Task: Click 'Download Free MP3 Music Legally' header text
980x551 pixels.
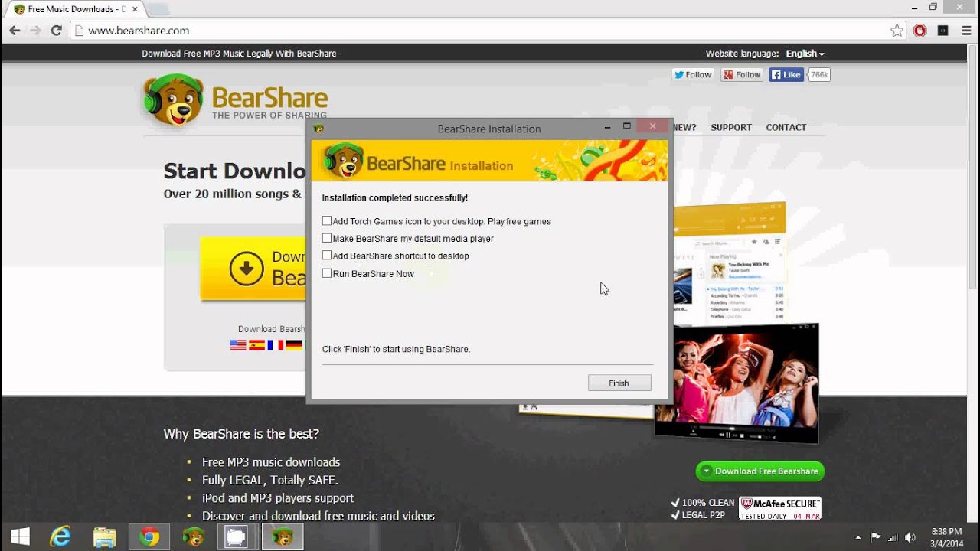Action: (239, 54)
